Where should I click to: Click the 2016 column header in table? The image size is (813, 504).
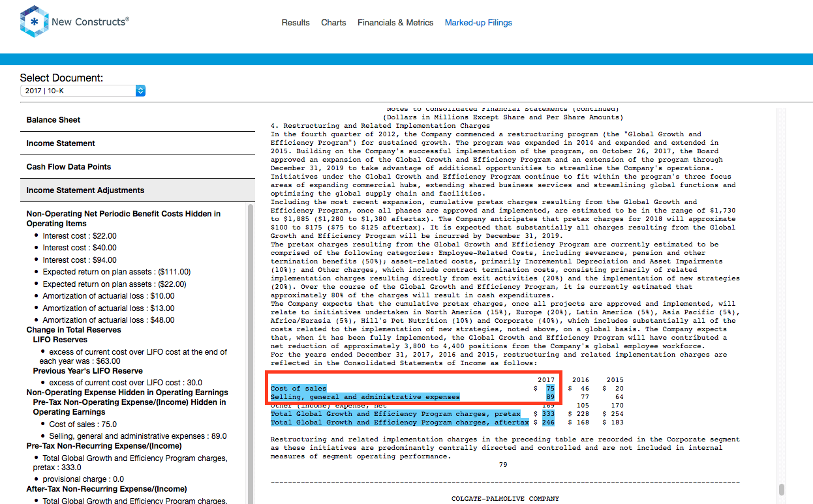tap(581, 379)
